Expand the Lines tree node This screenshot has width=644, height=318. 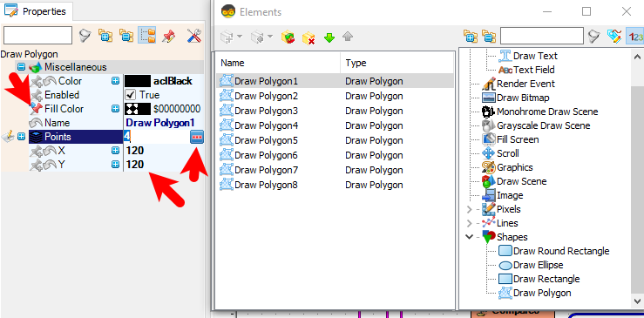pyautogui.click(x=470, y=224)
